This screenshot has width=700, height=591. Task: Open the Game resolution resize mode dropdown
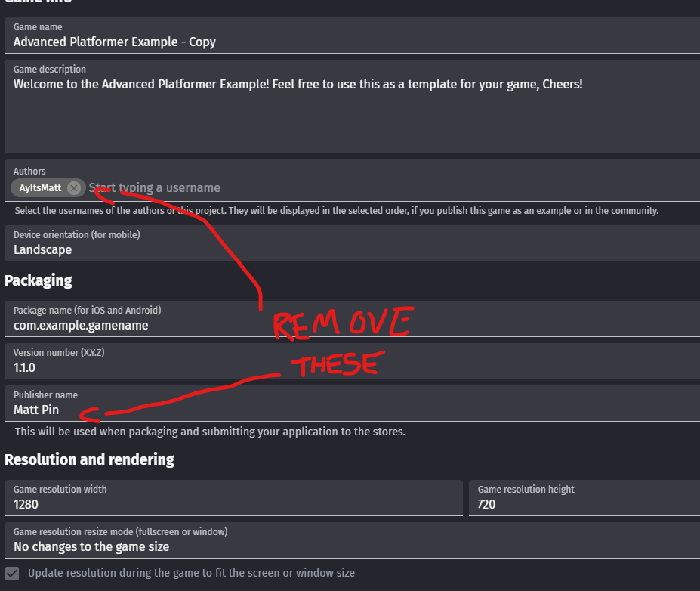[x=352, y=540]
